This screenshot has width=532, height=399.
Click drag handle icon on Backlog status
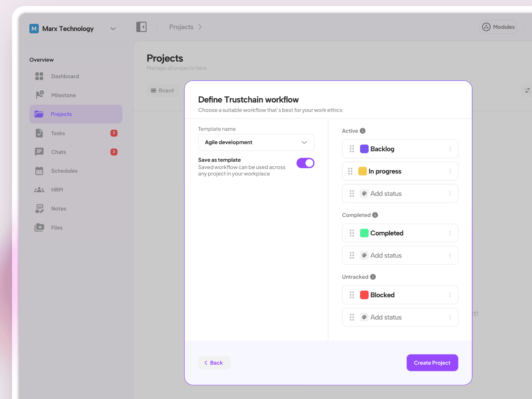(352, 149)
